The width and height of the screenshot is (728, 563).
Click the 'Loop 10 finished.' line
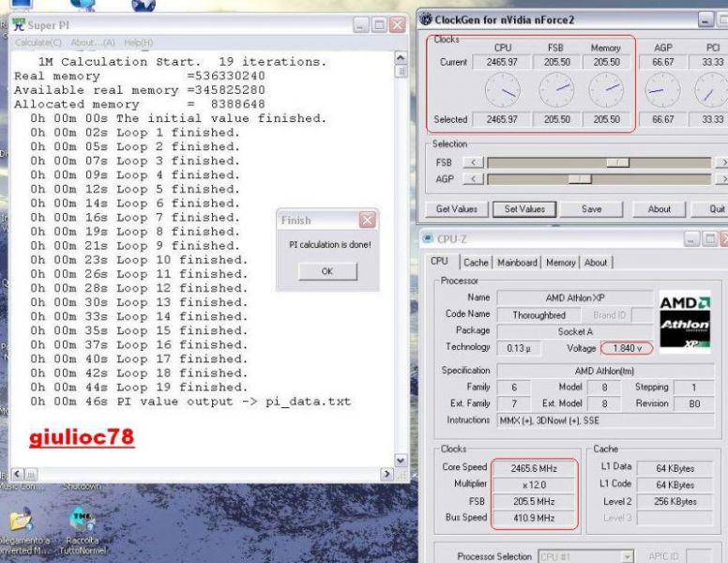(x=139, y=260)
